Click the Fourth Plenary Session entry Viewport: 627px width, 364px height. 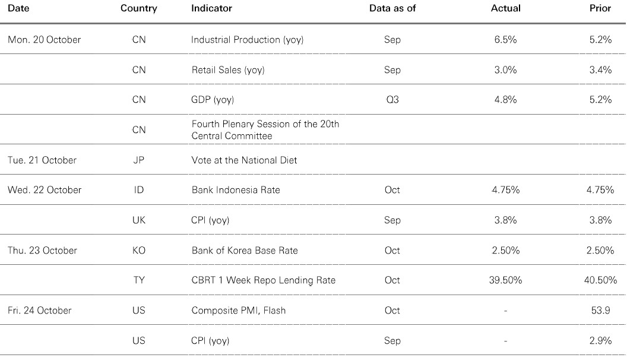coord(265,129)
